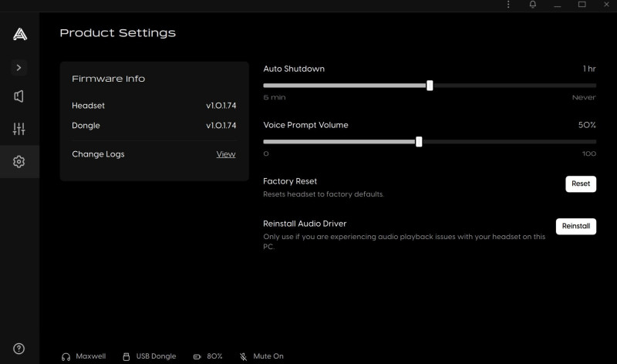The width and height of the screenshot is (617, 364).
Task: Click Reinstall audio driver button
Action: [x=575, y=226]
